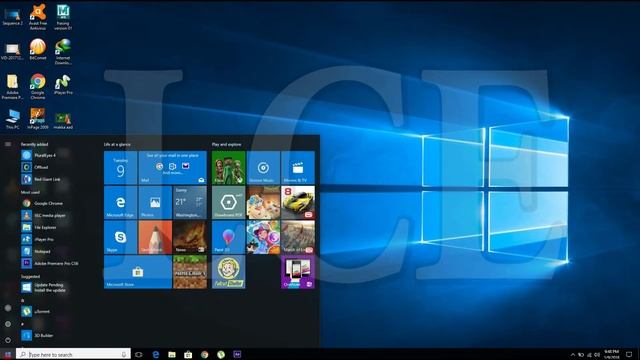
Task: Open the user account icon in Start
Action: (x=8, y=308)
